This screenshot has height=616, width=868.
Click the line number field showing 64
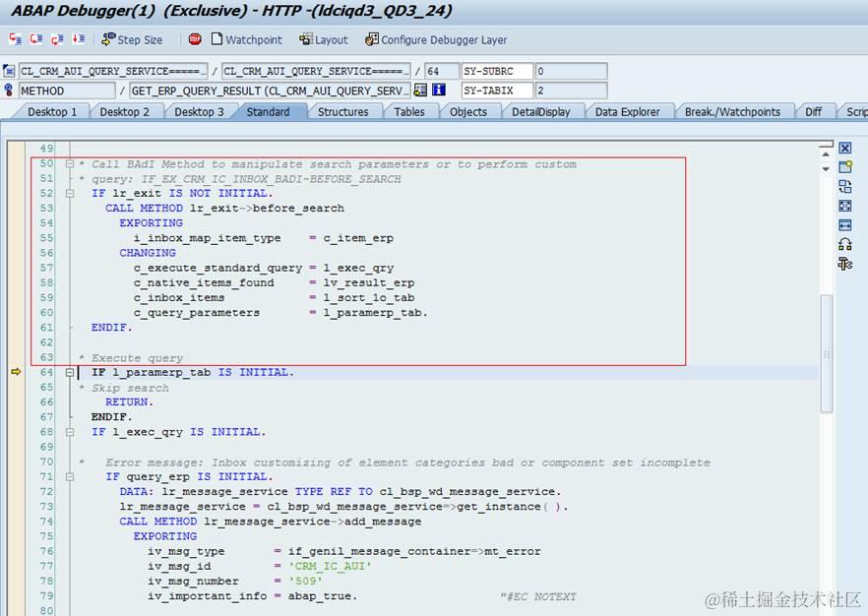point(442,71)
